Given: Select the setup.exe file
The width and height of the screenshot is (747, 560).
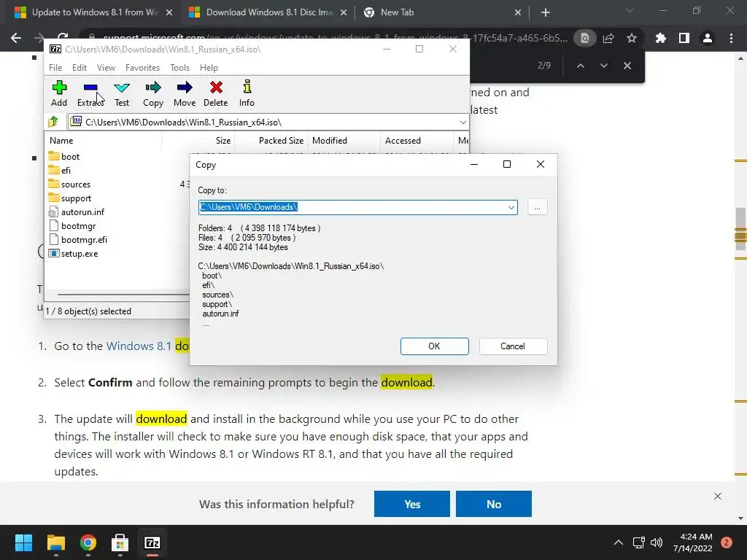Looking at the screenshot, I should [x=79, y=253].
